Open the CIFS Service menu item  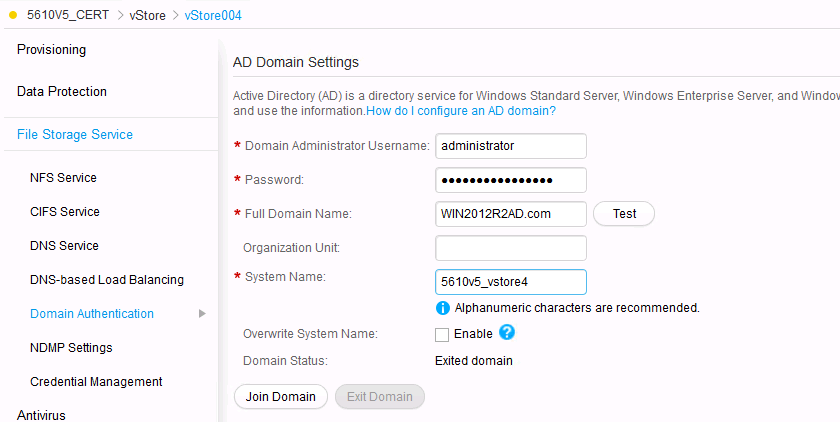tap(65, 212)
